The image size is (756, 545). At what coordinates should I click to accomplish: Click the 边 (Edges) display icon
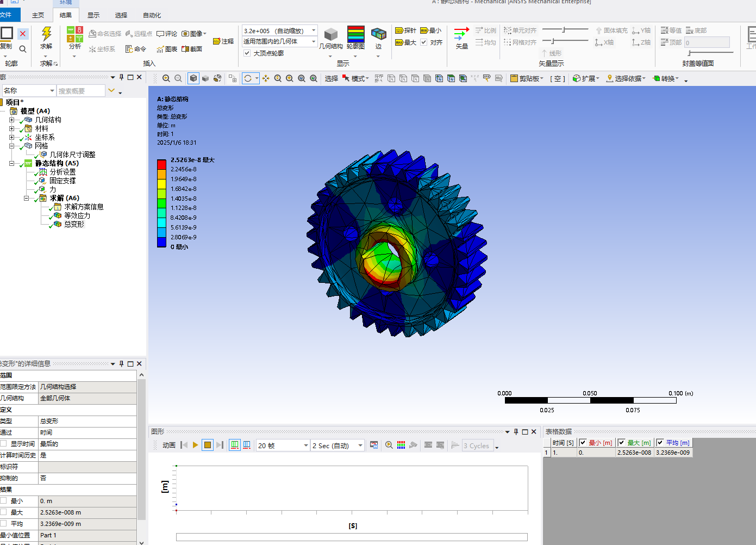(379, 34)
